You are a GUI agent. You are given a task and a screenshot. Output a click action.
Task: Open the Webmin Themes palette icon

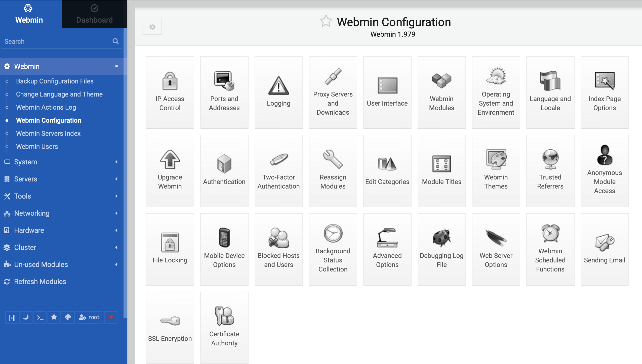tap(496, 159)
